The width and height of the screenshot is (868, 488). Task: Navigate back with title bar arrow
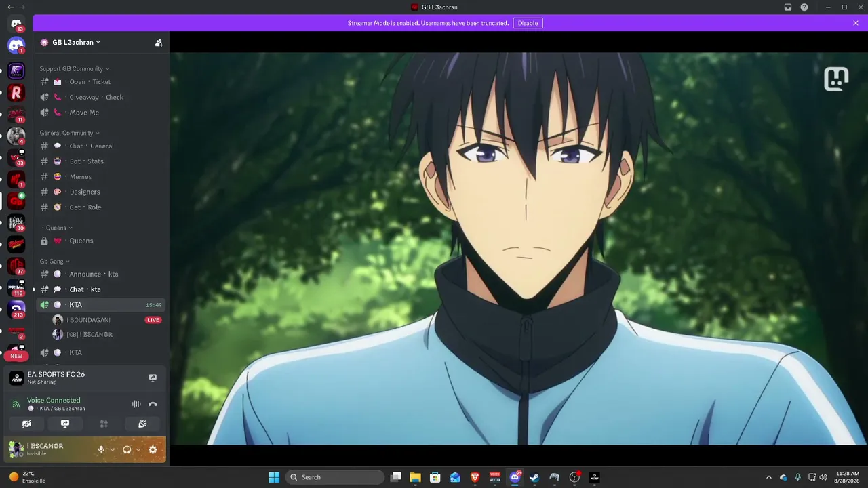(x=10, y=7)
